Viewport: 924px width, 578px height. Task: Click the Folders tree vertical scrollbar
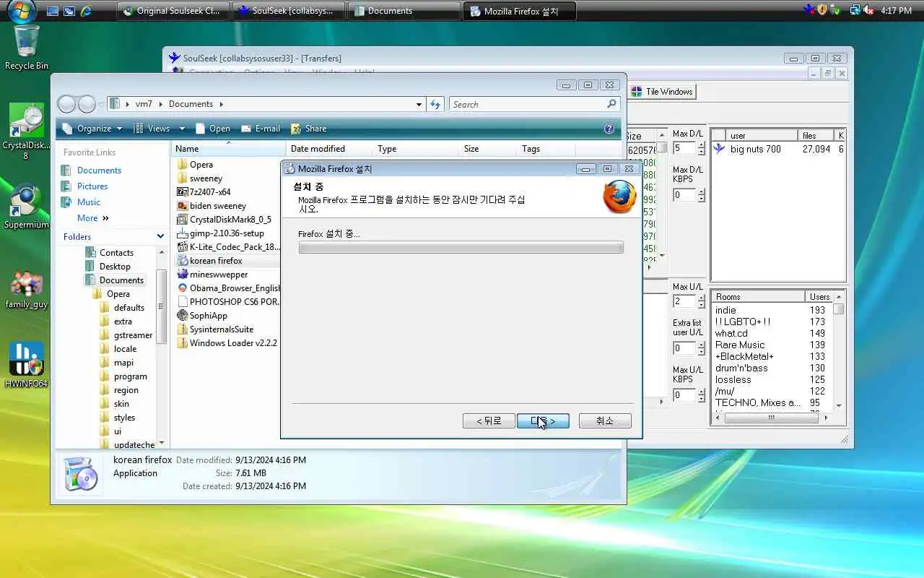162,347
